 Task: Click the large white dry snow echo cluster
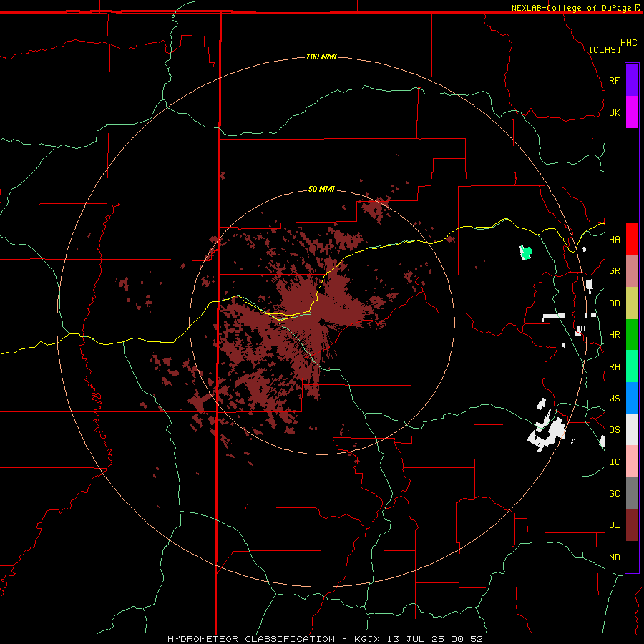click(x=547, y=434)
